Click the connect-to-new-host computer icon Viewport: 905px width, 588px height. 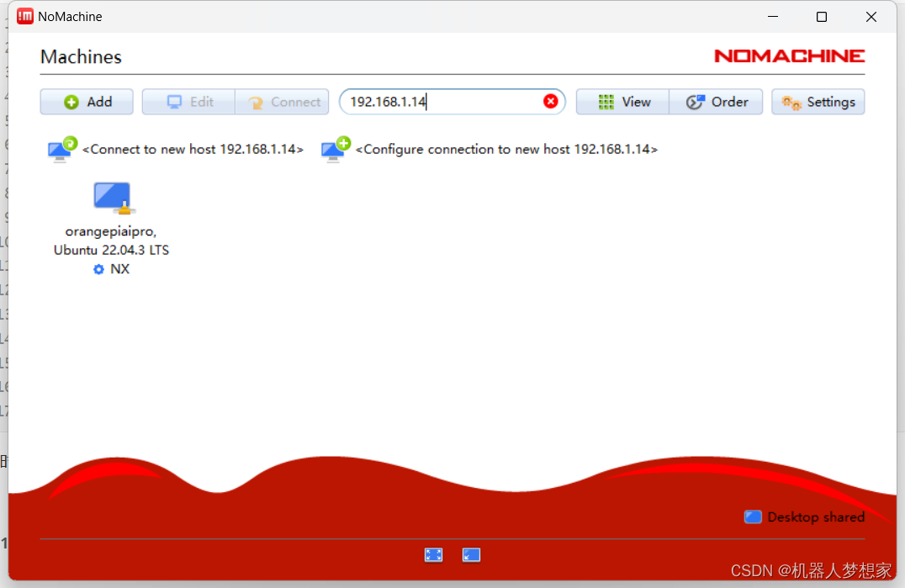tap(62, 150)
